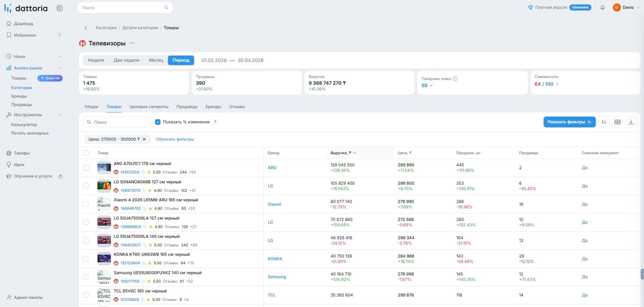Collapse the sidebar with the panel icon
This screenshot has height=307, width=644.
coord(60,8)
